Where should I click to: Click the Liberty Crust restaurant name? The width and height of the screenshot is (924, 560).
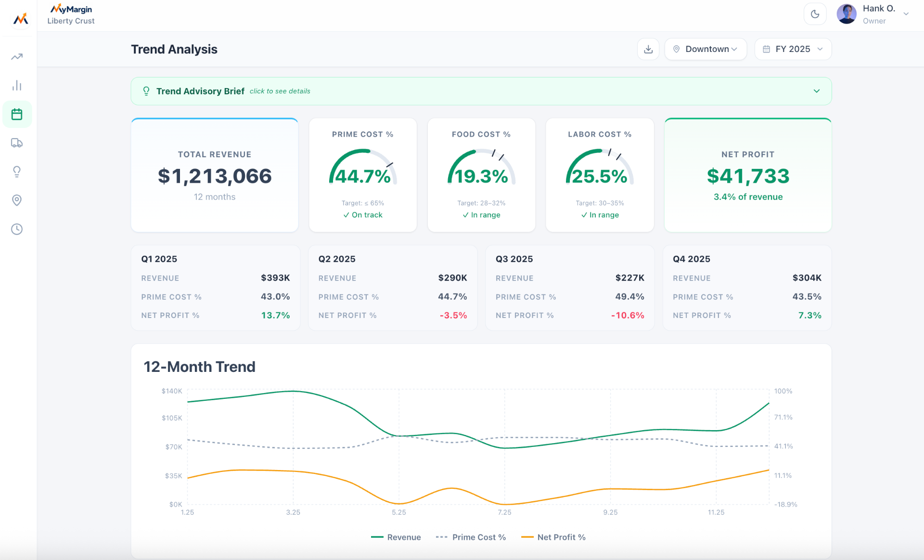pyautogui.click(x=71, y=21)
